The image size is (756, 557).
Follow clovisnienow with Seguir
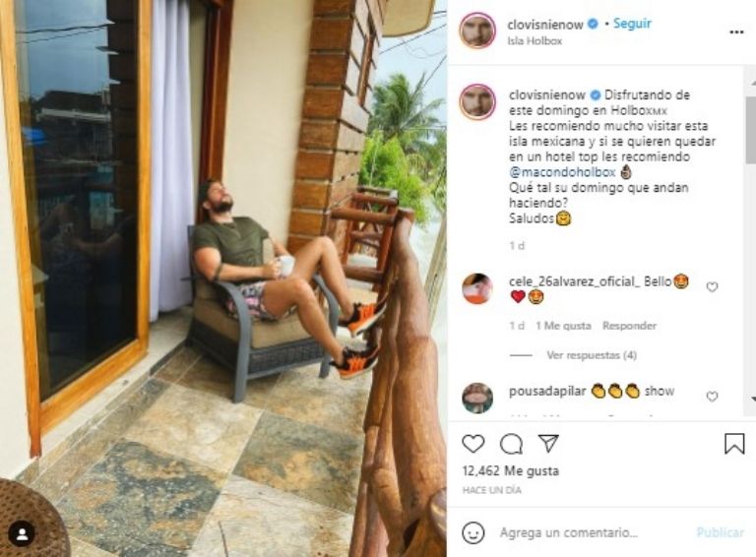click(632, 24)
